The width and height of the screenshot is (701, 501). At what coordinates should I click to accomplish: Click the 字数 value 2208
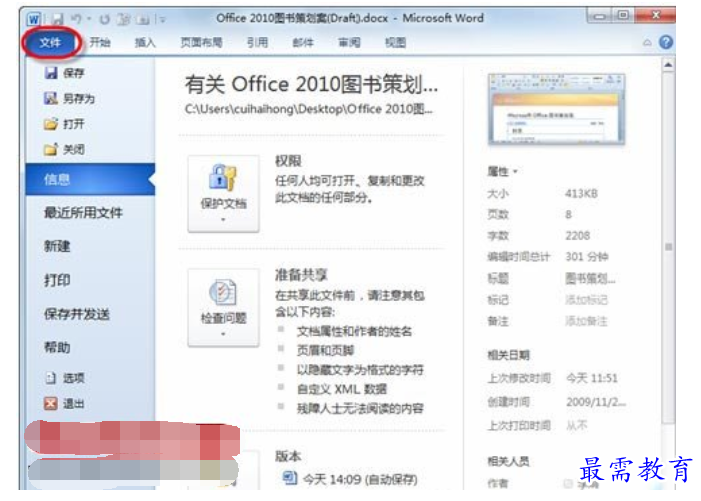[x=578, y=236]
